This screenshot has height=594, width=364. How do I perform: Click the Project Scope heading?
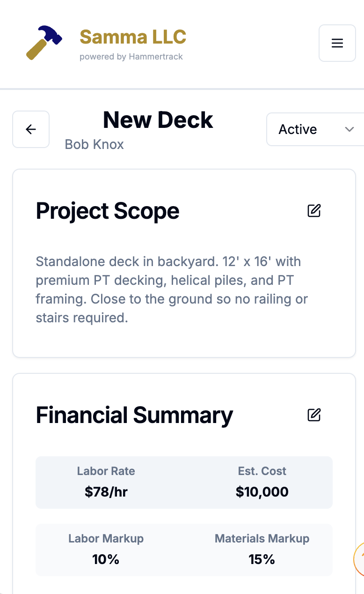coord(108,211)
